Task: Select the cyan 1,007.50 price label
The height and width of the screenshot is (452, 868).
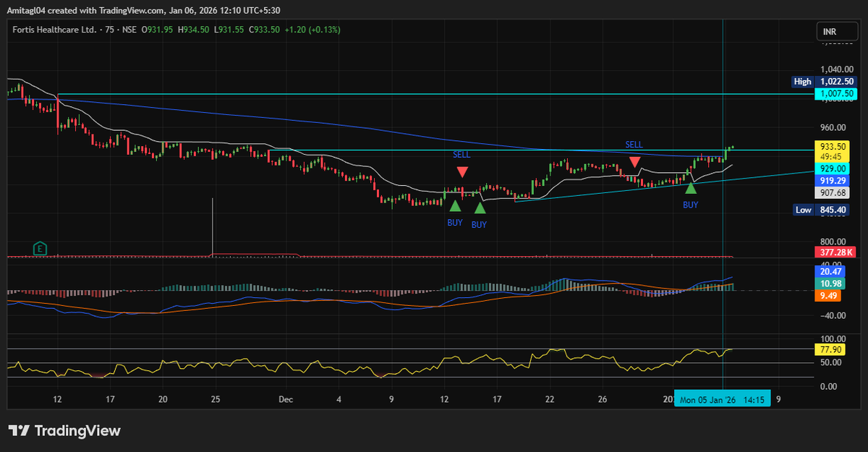Action: pyautogui.click(x=836, y=94)
